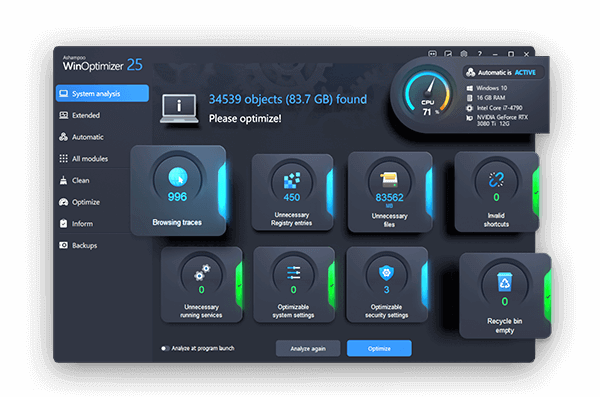Click the Unnecessary running services label

tap(201, 311)
